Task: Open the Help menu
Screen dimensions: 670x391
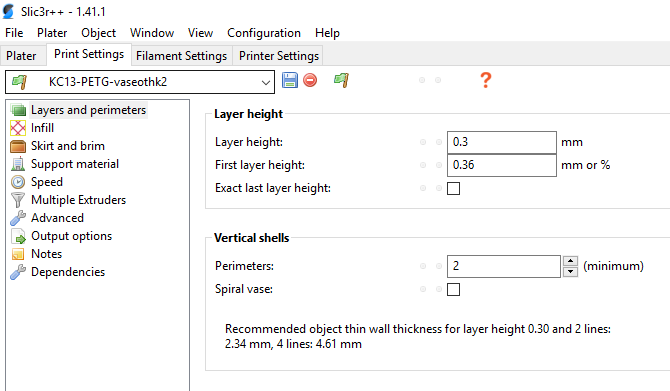Action: click(x=327, y=33)
